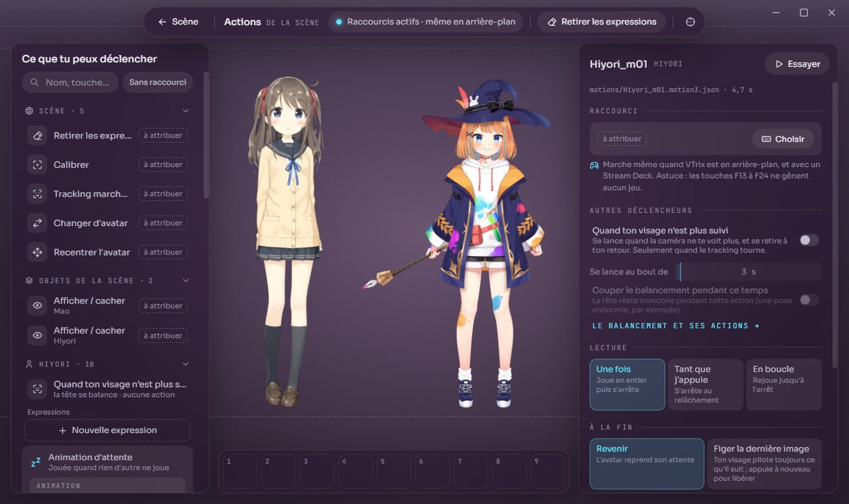The height and width of the screenshot is (504, 849).
Task: Click the Tracking march… row icon
Action: (x=38, y=194)
